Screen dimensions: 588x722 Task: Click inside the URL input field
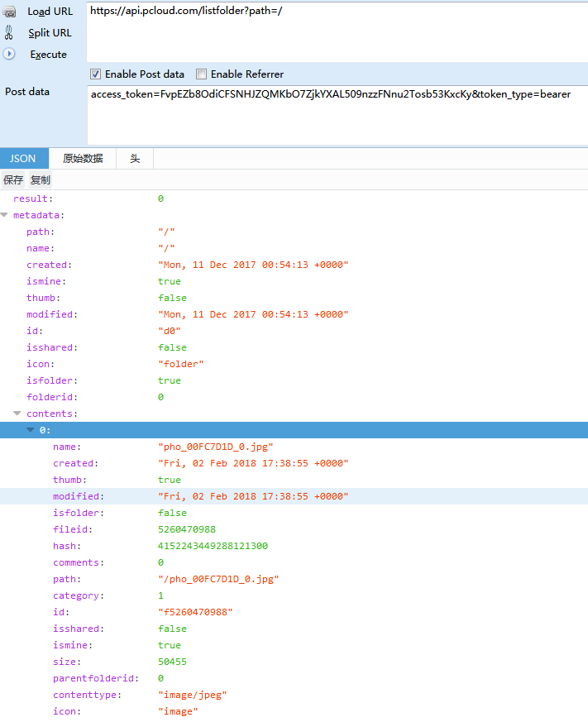point(331,31)
